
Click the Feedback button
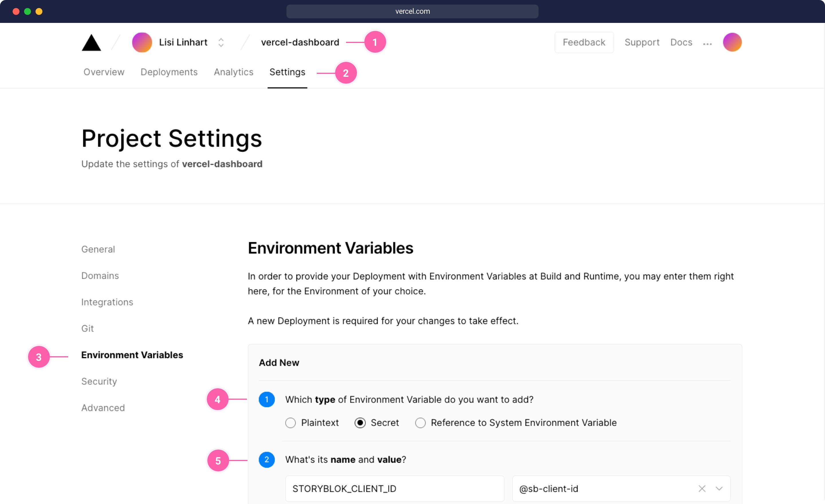(x=584, y=42)
